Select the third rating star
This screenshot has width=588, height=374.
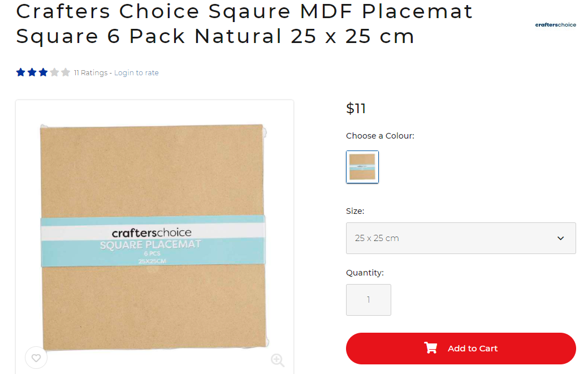[x=43, y=72]
